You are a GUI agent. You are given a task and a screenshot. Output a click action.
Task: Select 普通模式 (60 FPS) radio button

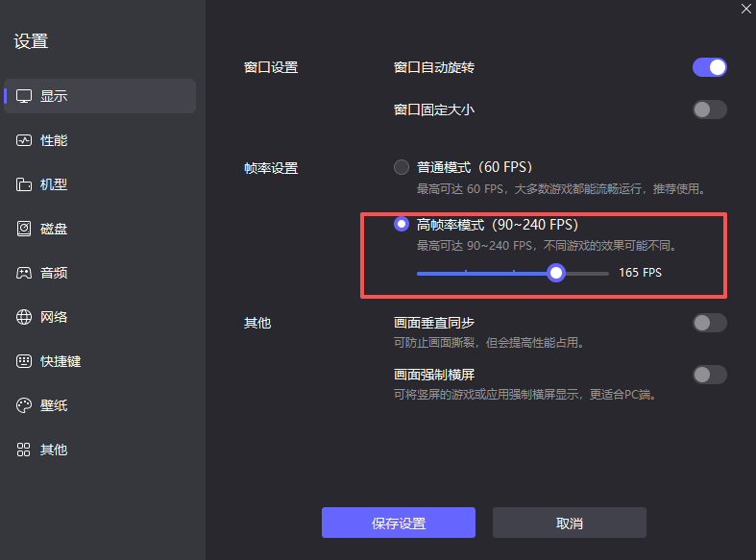point(402,167)
